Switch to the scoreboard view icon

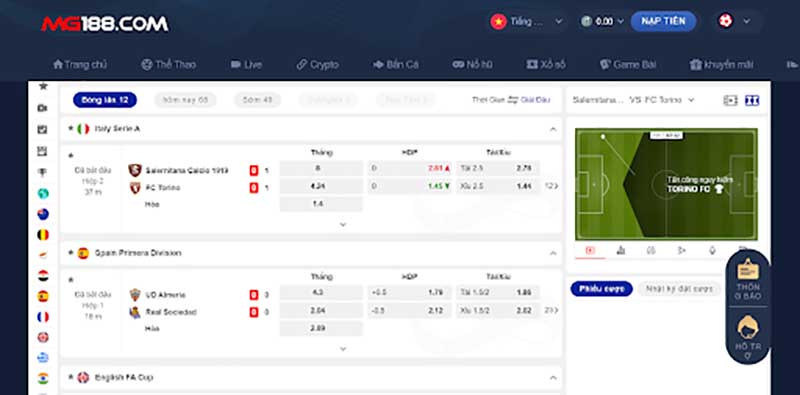click(x=752, y=101)
